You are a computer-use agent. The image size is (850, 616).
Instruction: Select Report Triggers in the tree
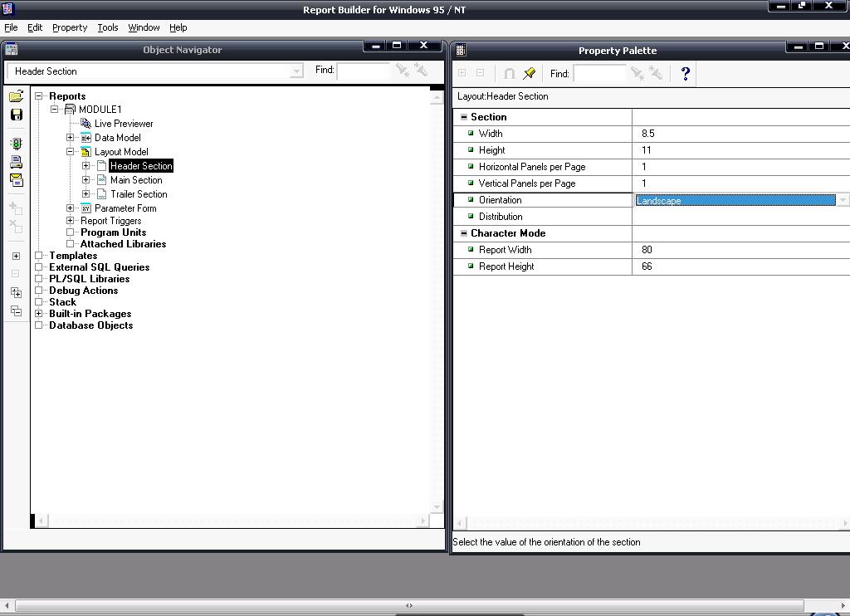click(110, 221)
